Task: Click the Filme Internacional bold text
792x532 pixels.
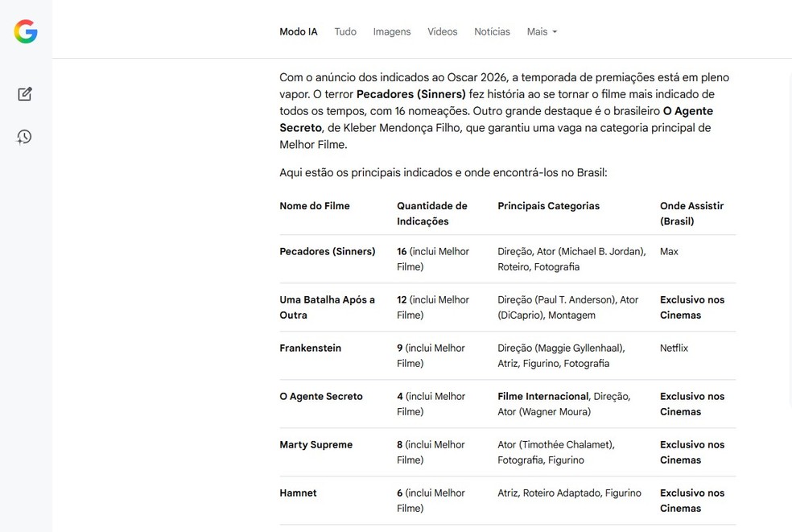Action: pos(542,396)
